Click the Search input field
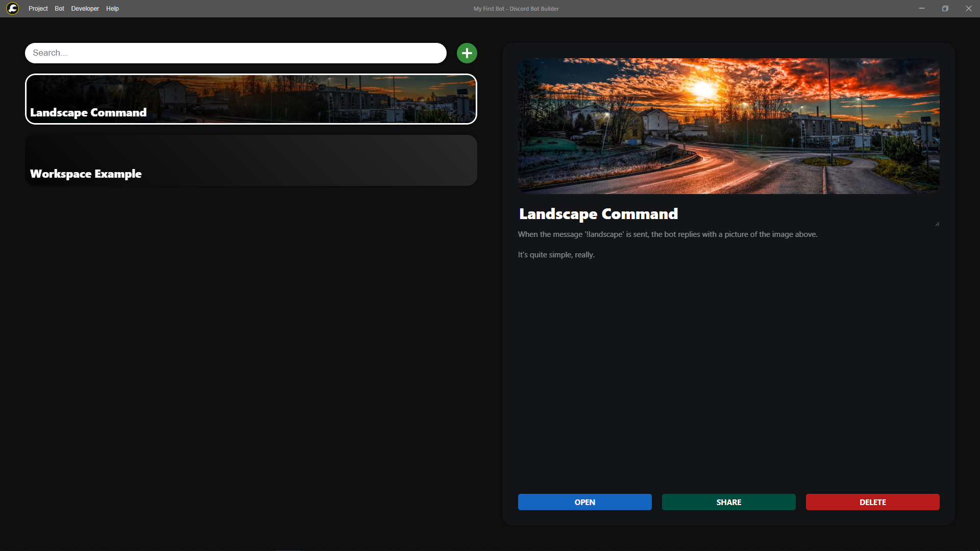The width and height of the screenshot is (980, 551). coord(236,53)
